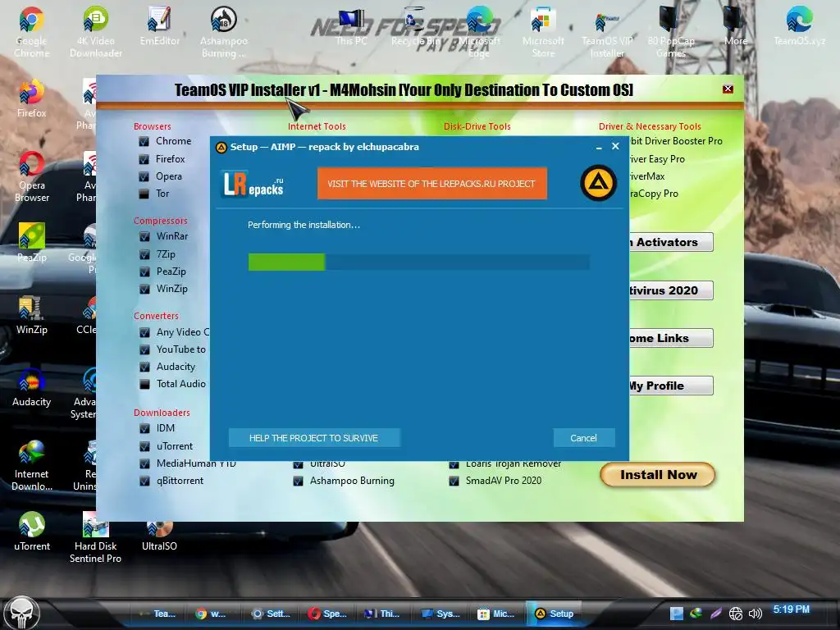
Task: Open the Ashampoo Burning desktop icon
Action: click(x=223, y=32)
